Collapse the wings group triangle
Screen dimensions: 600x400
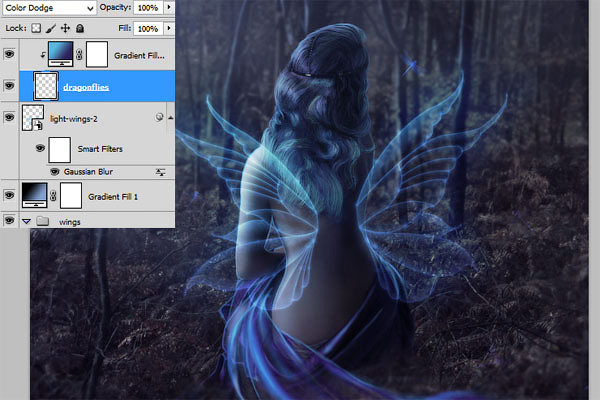[26, 221]
